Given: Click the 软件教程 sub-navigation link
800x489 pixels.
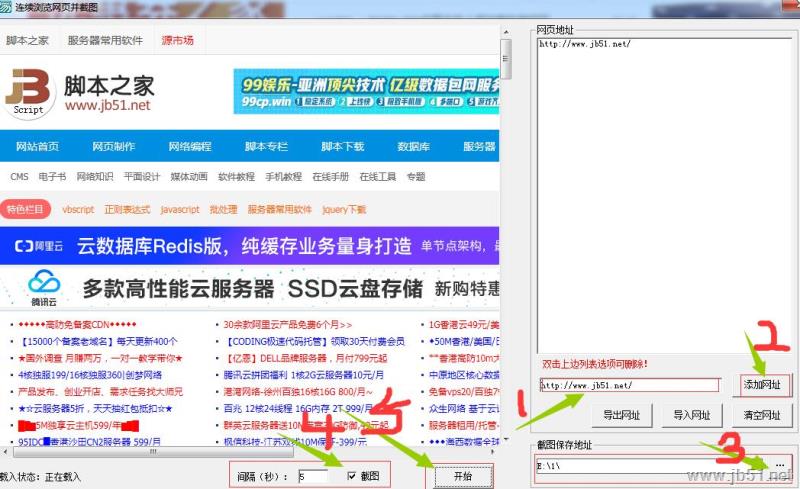Looking at the screenshot, I should pos(236,177).
